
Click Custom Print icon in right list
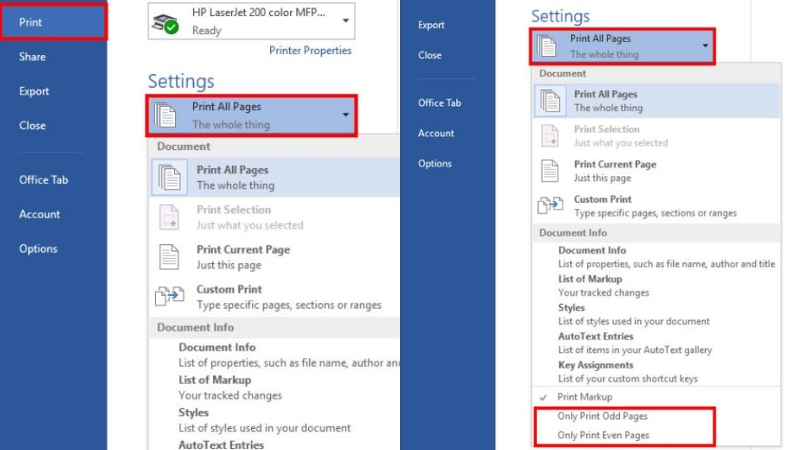(x=551, y=206)
